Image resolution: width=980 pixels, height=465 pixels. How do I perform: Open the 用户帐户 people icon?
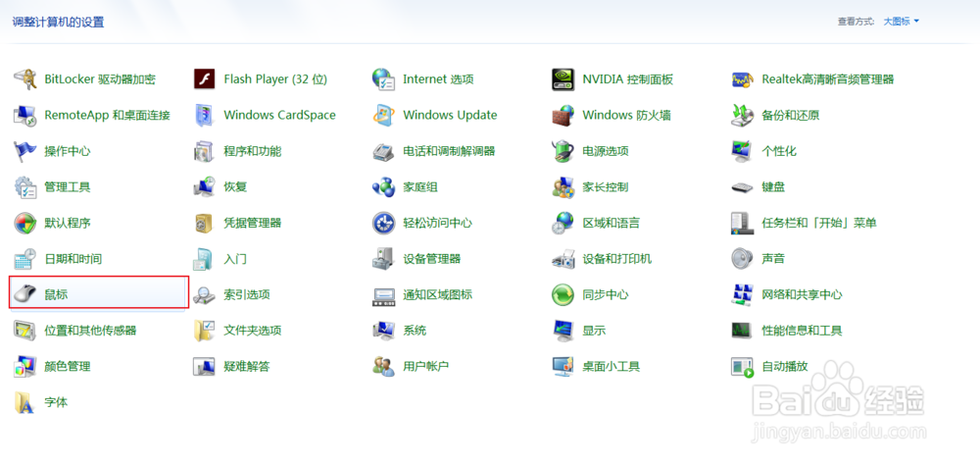pyautogui.click(x=384, y=366)
